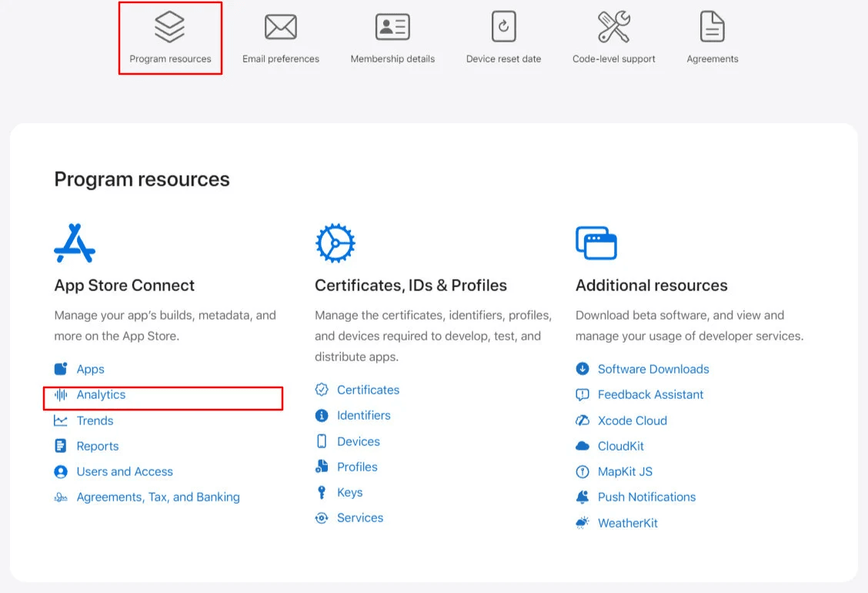Open Software Downloads

tap(653, 370)
